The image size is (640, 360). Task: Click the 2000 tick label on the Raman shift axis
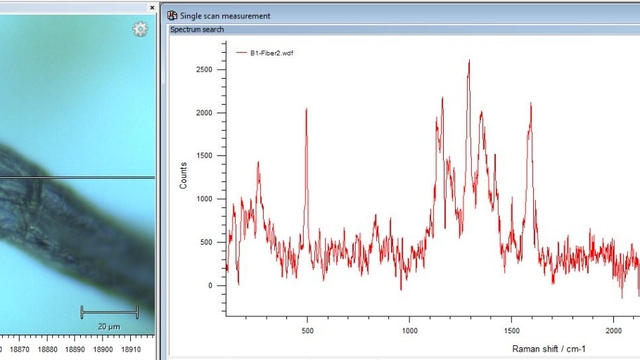click(x=614, y=331)
